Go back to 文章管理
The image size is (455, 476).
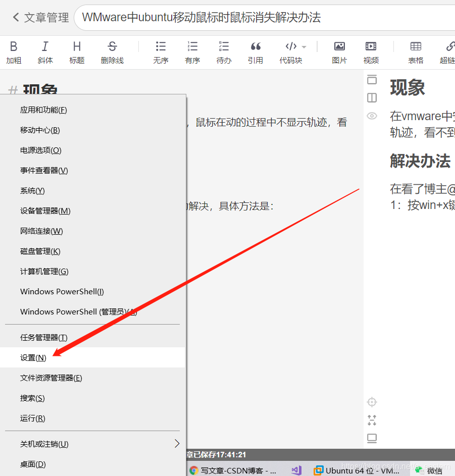point(41,17)
